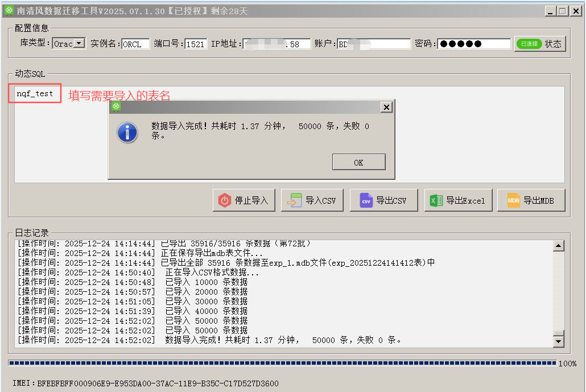Click the 端口号 field showing 1521

point(196,44)
